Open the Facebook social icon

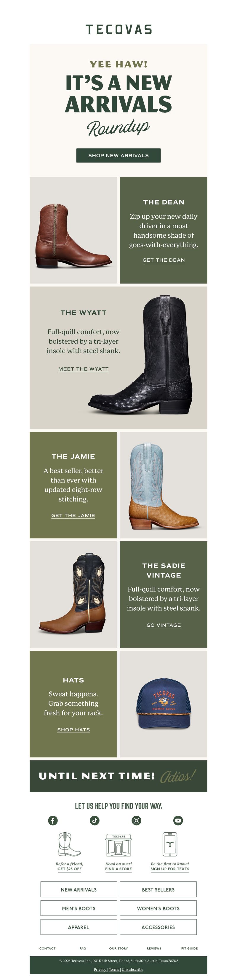53,820
